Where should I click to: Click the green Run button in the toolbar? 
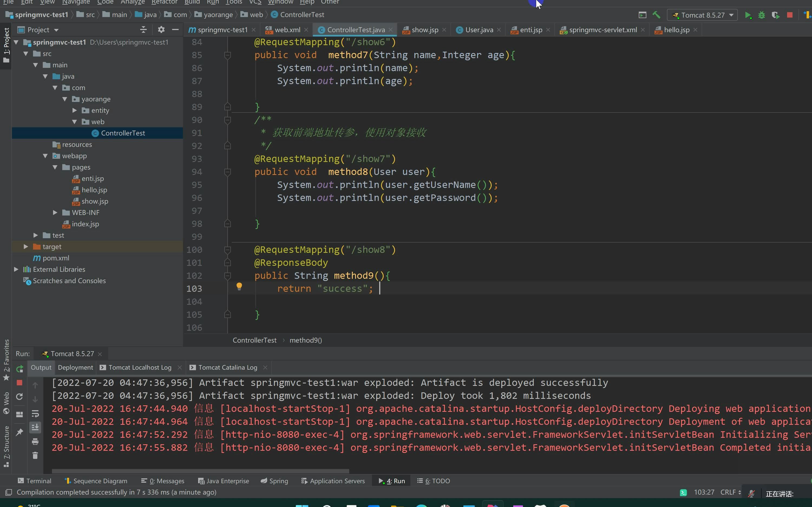[x=748, y=15]
